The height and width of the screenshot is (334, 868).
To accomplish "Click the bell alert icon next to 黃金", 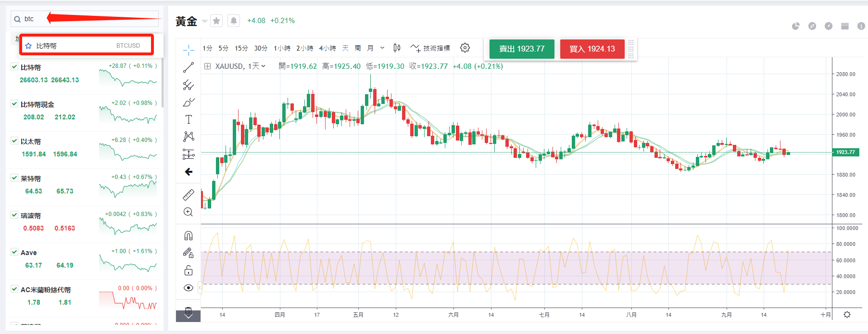I will click(x=234, y=21).
